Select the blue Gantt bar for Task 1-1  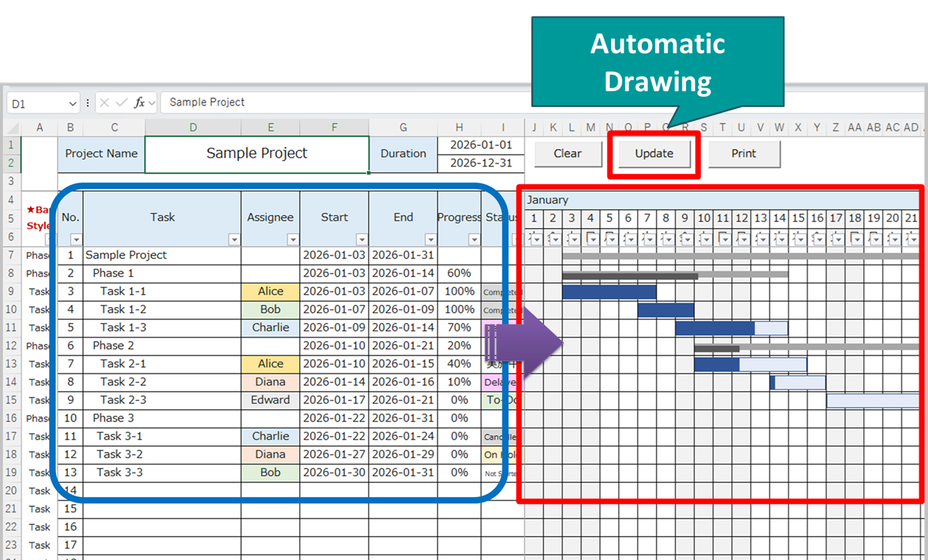(609, 291)
